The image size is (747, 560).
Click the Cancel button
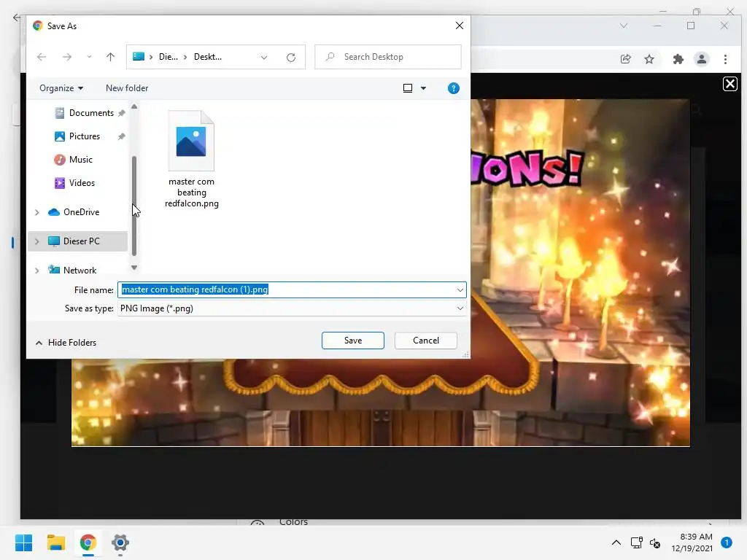pyautogui.click(x=426, y=341)
